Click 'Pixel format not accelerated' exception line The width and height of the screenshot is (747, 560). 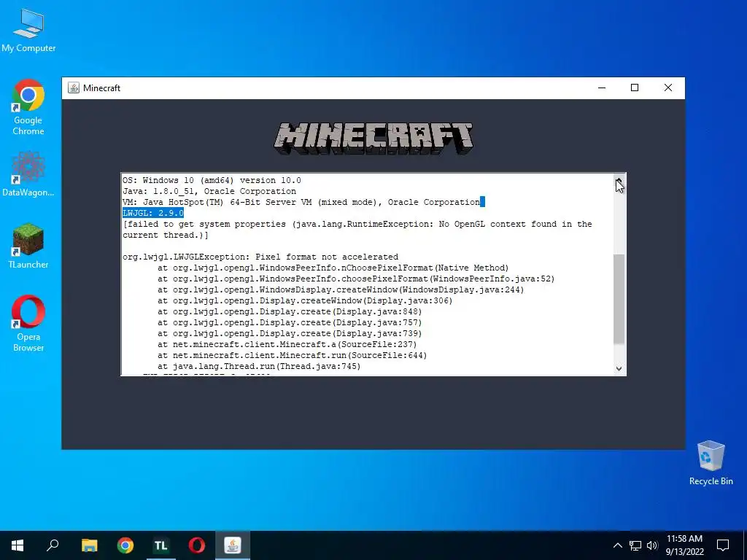260,257
